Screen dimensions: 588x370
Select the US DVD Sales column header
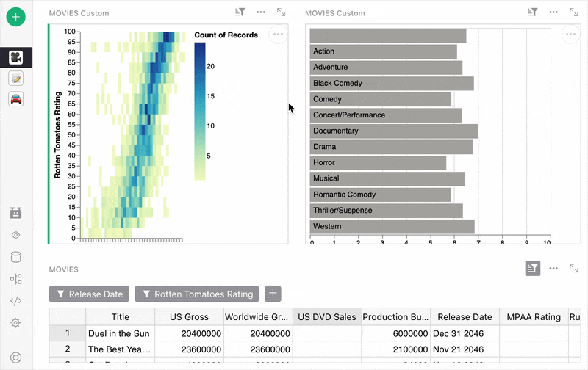point(326,317)
